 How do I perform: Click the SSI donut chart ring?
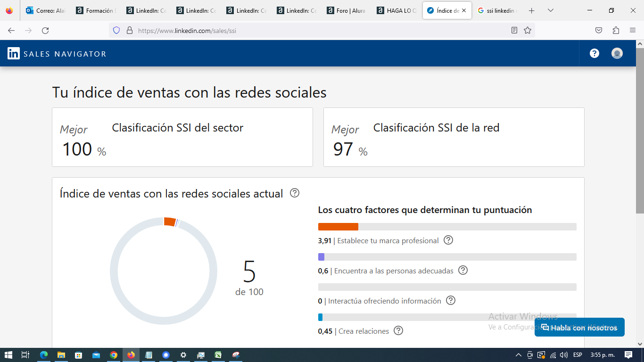(x=164, y=271)
